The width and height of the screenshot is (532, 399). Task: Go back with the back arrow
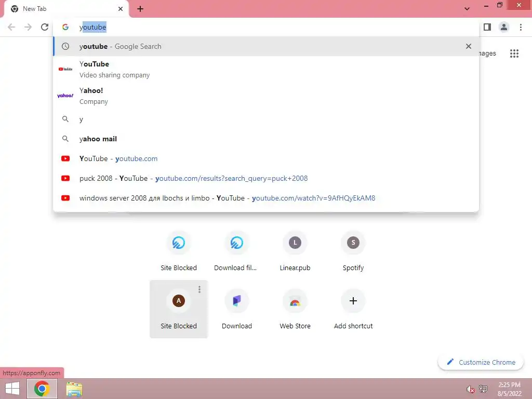[x=11, y=27]
